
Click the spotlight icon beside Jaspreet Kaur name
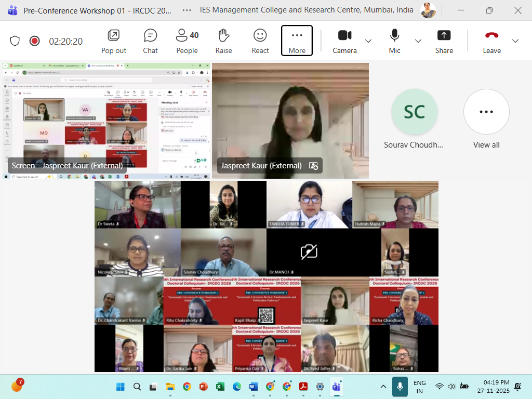(313, 166)
